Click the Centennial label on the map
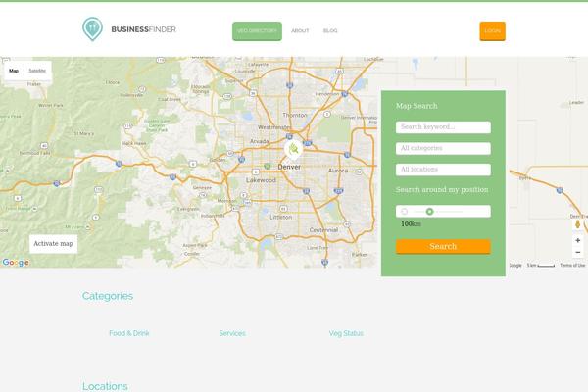This screenshot has width=588, height=392. pos(323,230)
